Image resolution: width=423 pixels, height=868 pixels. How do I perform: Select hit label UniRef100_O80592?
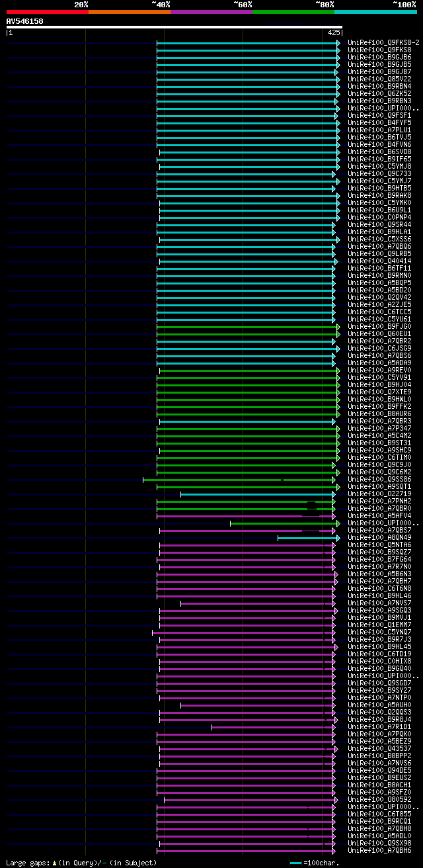point(380,799)
